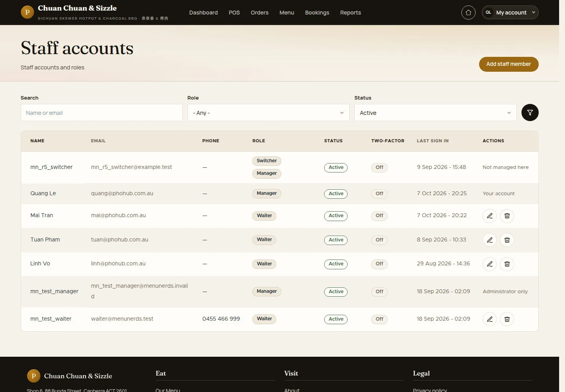Click the QL avatar badge
The width and height of the screenshot is (565, 392).
pyautogui.click(x=488, y=13)
